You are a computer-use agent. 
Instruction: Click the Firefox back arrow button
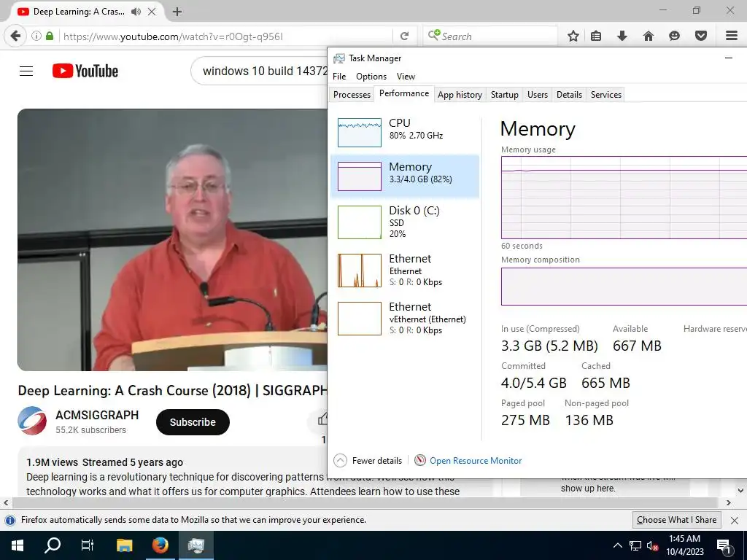pos(16,36)
